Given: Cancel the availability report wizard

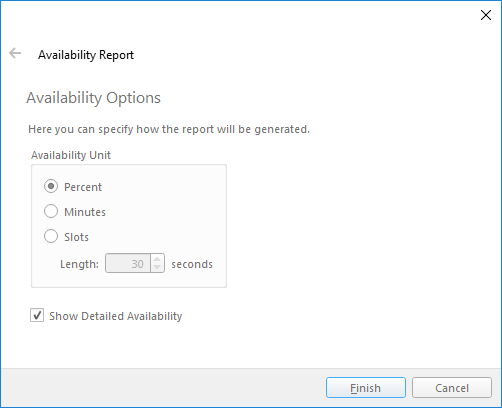Looking at the screenshot, I should pos(452,388).
